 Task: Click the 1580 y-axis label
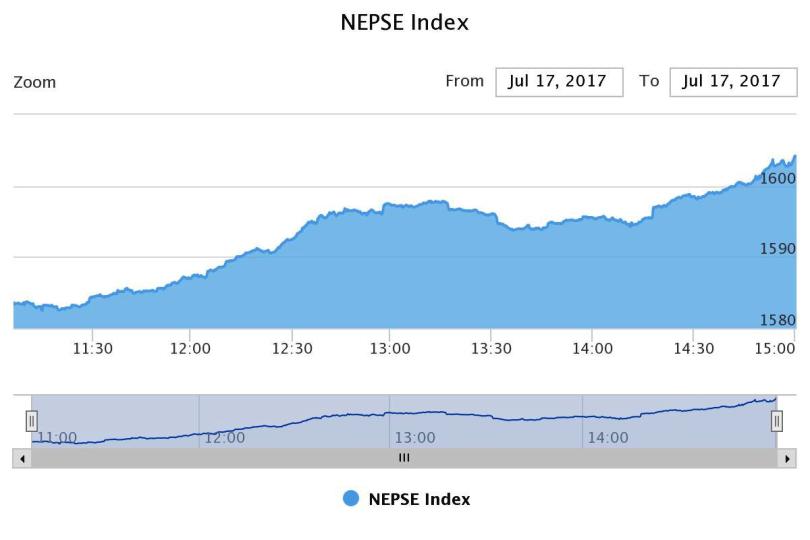pos(778,320)
